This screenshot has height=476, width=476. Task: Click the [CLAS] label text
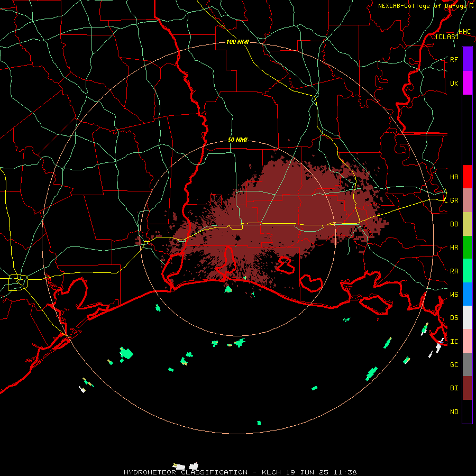447,36
